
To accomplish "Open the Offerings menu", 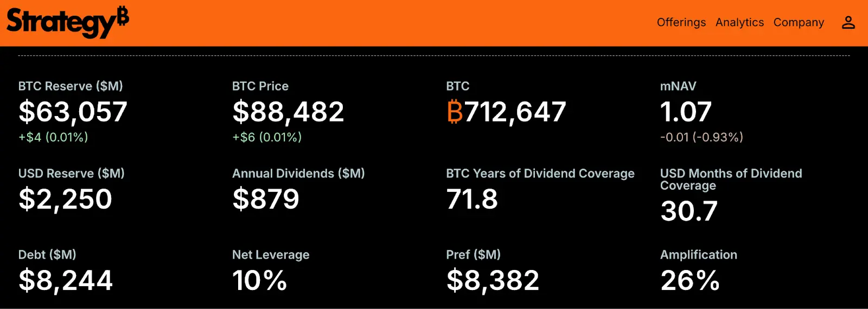I will point(681,22).
